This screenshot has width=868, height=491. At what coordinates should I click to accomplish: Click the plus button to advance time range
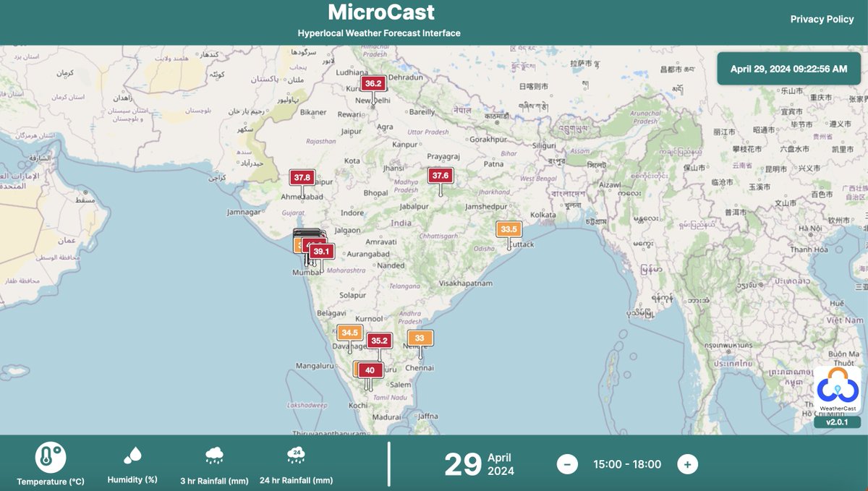click(687, 464)
